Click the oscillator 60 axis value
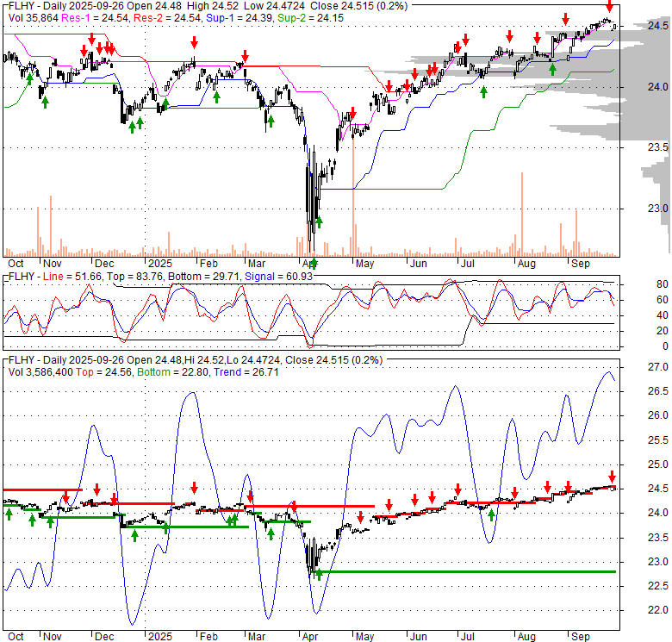This screenshot has height=642, width=672. point(663,300)
